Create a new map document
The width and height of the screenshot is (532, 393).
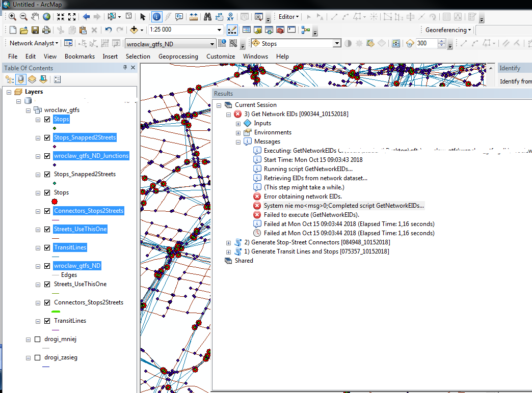pos(13,30)
